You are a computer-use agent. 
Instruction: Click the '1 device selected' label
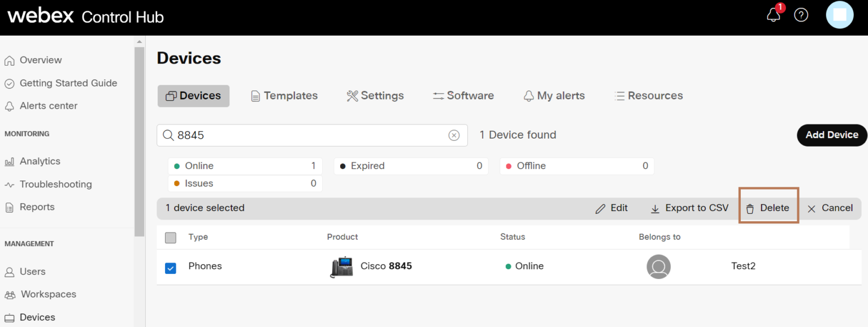pos(205,208)
